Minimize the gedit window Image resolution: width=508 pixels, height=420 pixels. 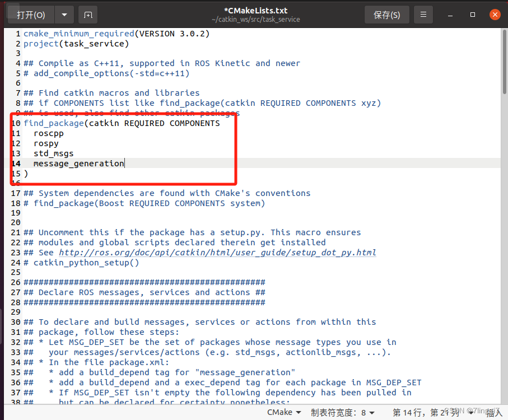[450, 14]
